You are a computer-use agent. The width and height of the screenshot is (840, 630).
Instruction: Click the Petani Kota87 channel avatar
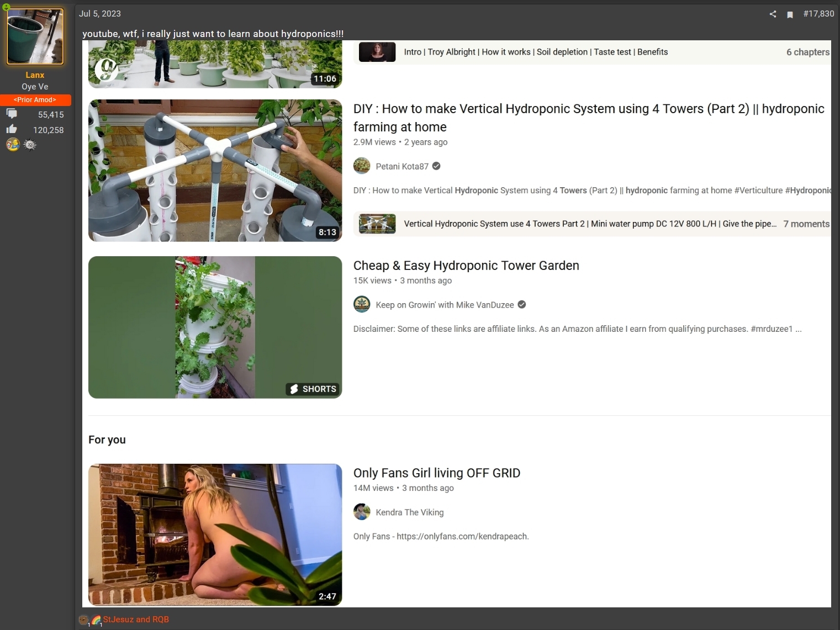362,166
